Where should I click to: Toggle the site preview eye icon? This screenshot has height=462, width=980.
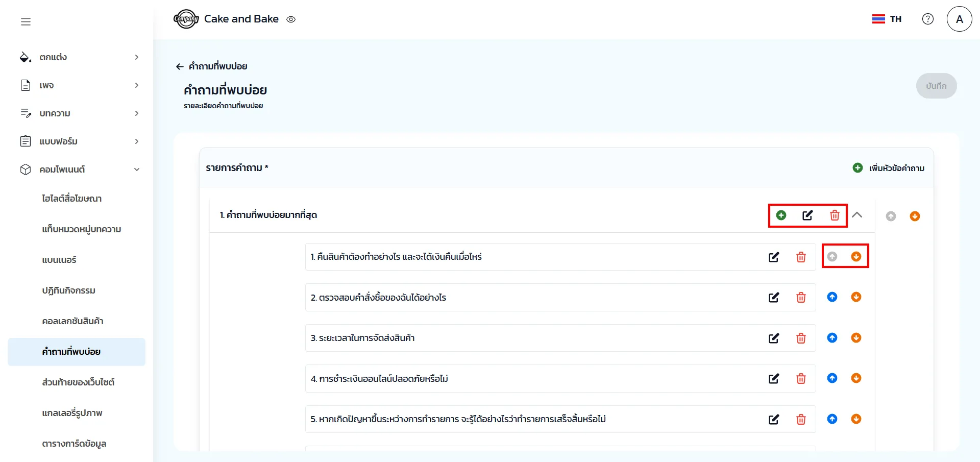(x=291, y=19)
